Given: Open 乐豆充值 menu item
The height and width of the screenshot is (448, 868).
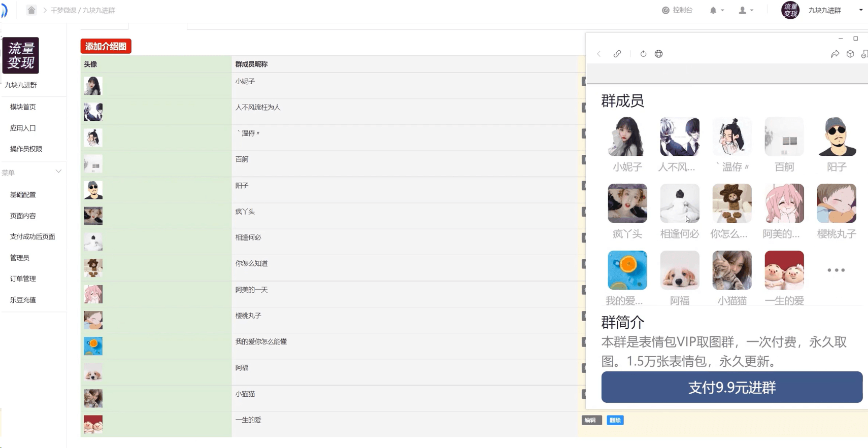Looking at the screenshot, I should tap(23, 300).
